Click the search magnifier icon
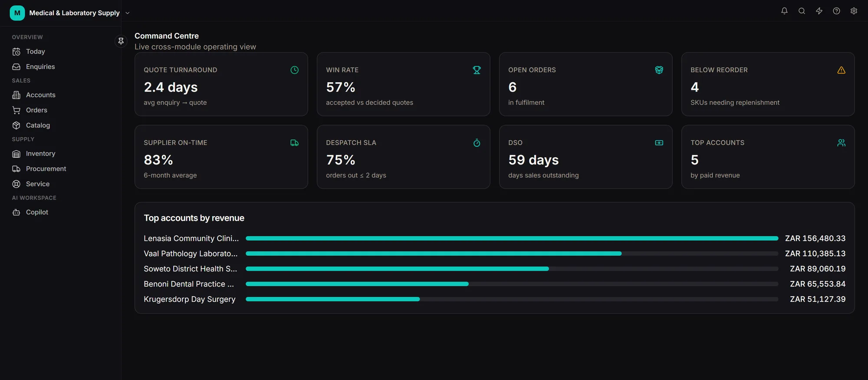The image size is (868, 380). click(x=802, y=11)
